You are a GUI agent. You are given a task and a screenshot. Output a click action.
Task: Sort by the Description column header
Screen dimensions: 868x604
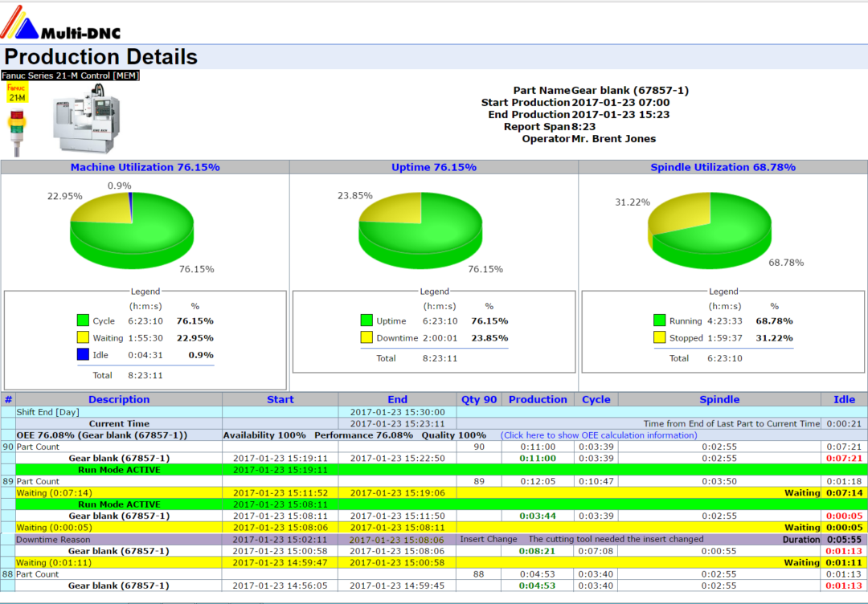(x=119, y=399)
